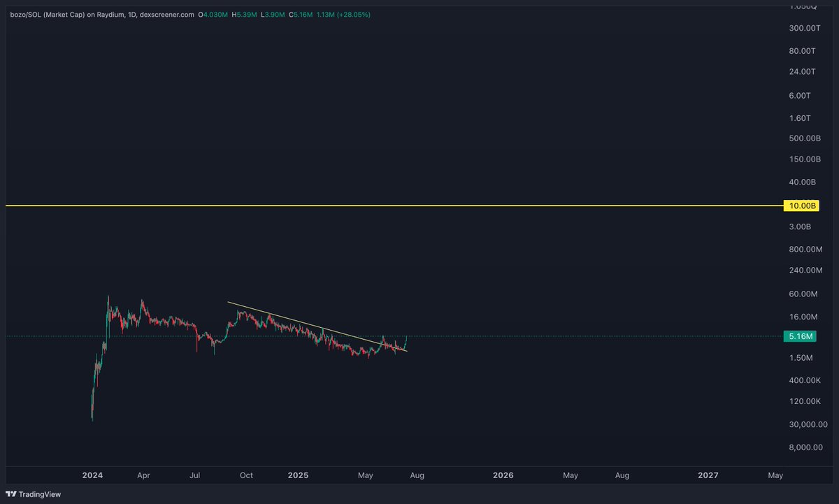Viewport: 839px width, 504px height.
Task: Click the 240.00M price axis label
Action: click(805, 270)
